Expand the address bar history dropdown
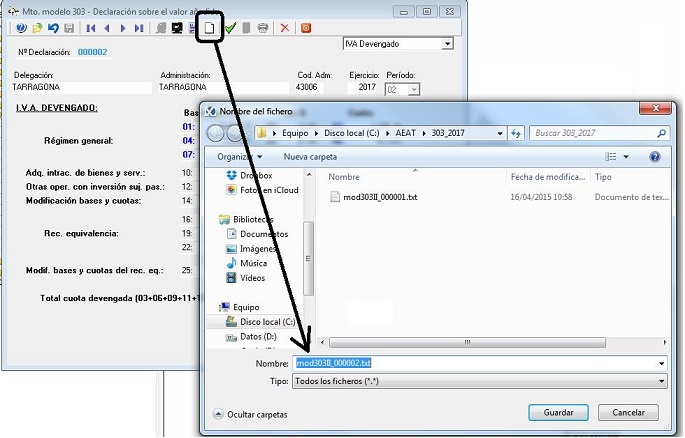This screenshot has width=685, height=438. click(x=500, y=134)
